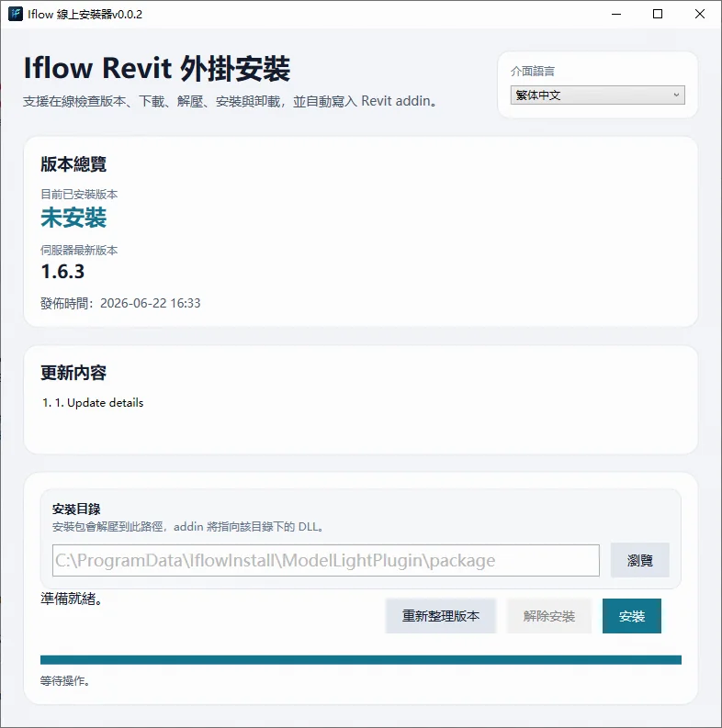Click the 版本總覽 section heading
The height and width of the screenshot is (728, 722).
click(x=73, y=164)
